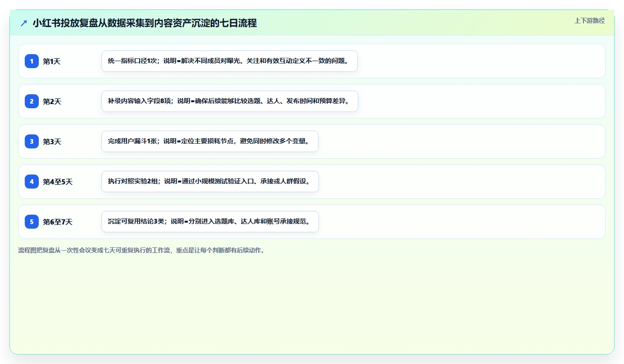Select the 第2天 label

pos(52,101)
